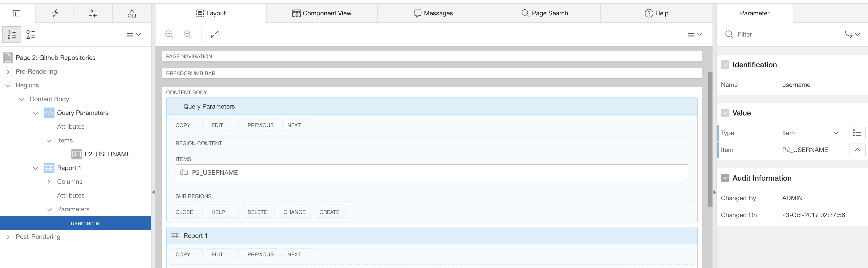The height and width of the screenshot is (268, 868).
Task: Collapse the Report 1 tree node
Action: 35,168
